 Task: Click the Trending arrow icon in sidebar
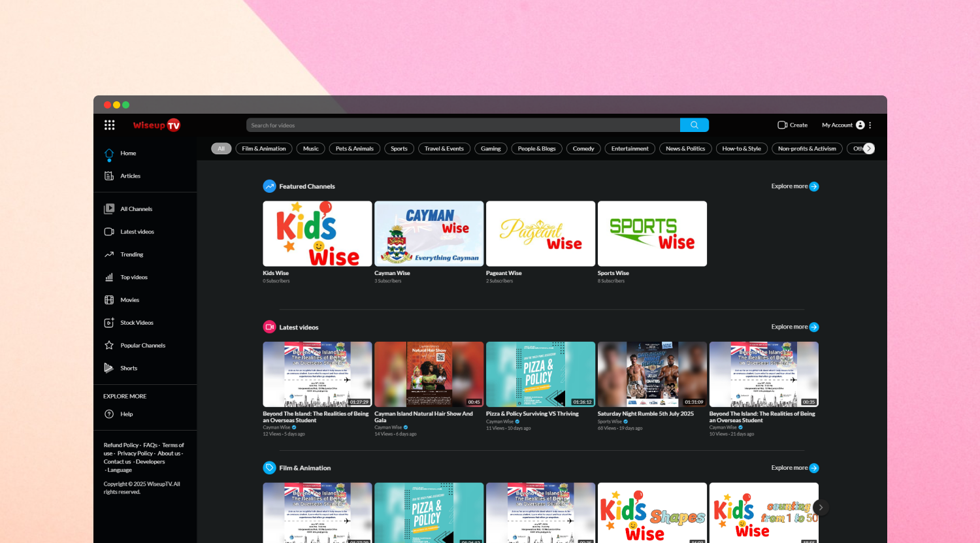109,255
